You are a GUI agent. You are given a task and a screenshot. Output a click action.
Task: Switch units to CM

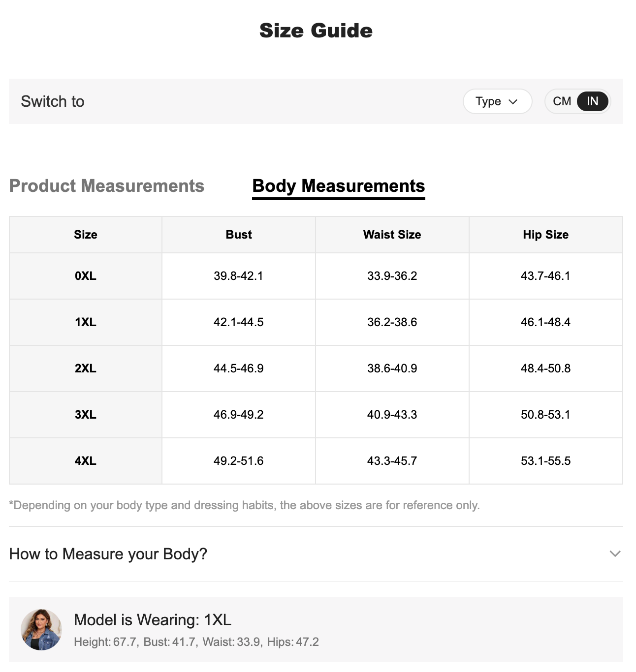[x=562, y=101]
